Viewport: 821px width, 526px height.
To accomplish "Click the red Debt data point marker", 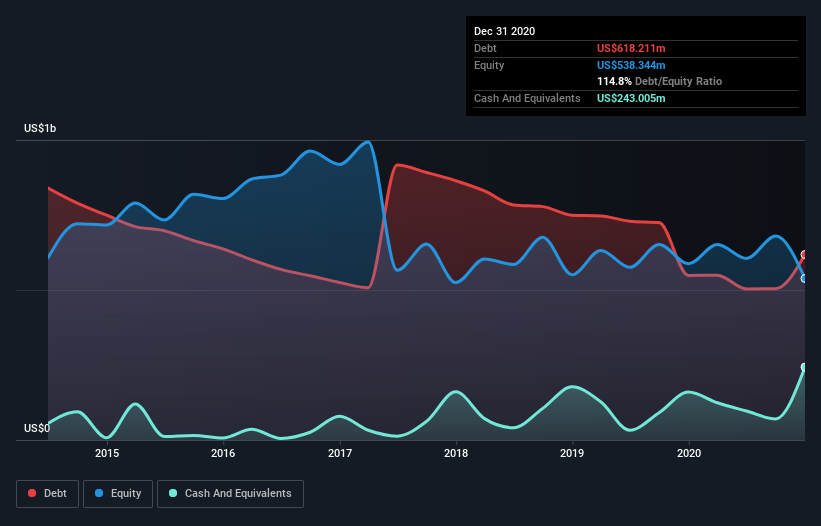I will click(804, 255).
